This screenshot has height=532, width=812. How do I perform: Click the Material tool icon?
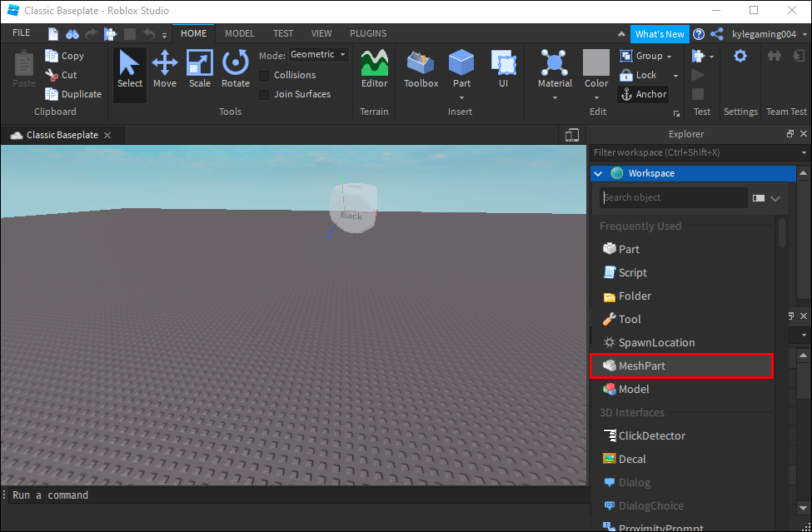[x=555, y=63]
